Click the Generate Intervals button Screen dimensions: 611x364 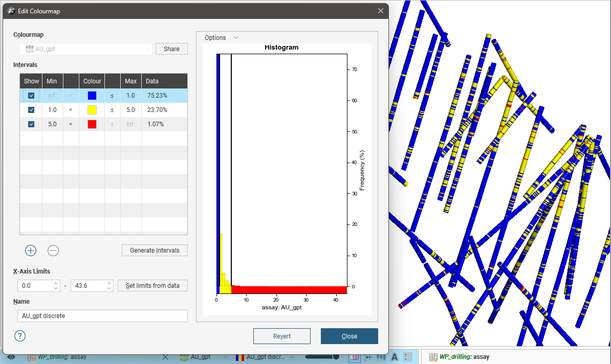click(155, 251)
